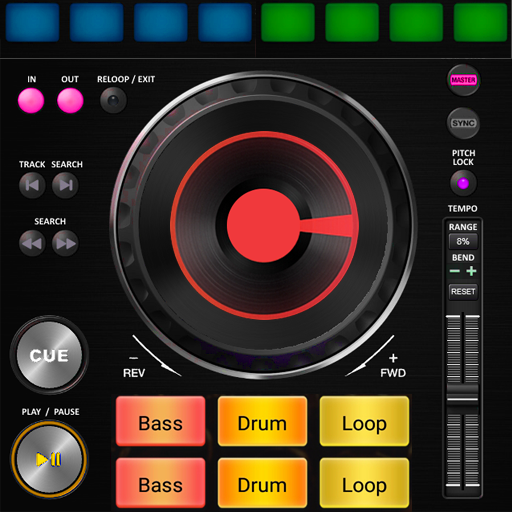512x512 pixels.
Task: Rewind with the search backward button
Action: (x=32, y=243)
